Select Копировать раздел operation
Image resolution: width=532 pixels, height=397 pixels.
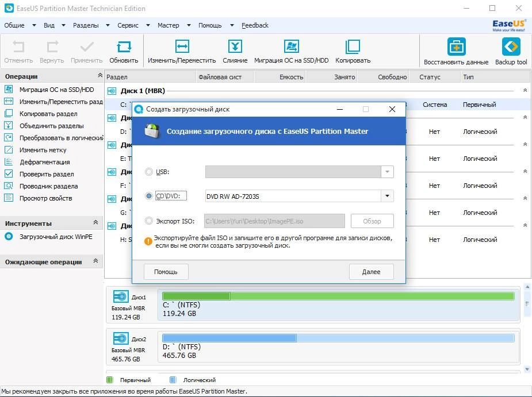pyautogui.click(x=48, y=114)
